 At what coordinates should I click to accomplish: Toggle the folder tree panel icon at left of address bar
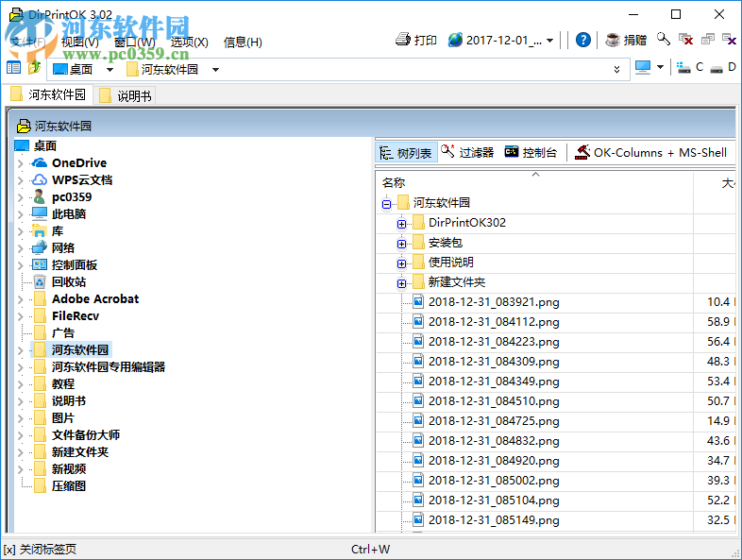coord(13,68)
